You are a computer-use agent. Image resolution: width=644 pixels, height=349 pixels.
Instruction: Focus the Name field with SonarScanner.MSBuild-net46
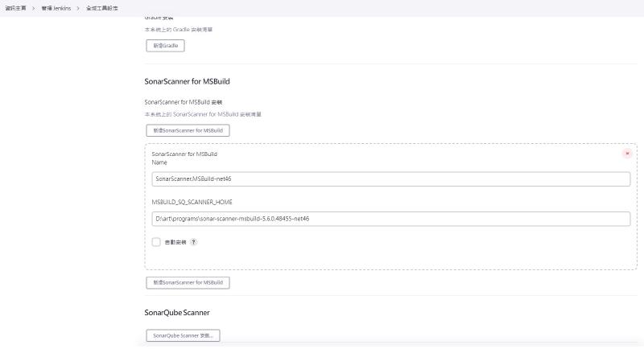(x=390, y=179)
